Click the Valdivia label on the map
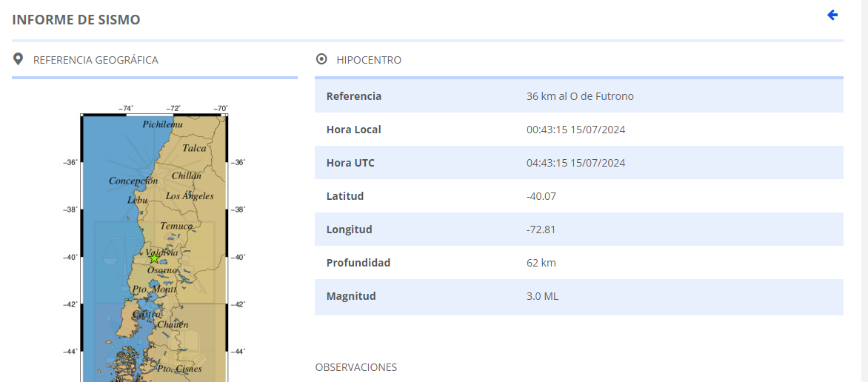868x382 pixels. coord(161,252)
